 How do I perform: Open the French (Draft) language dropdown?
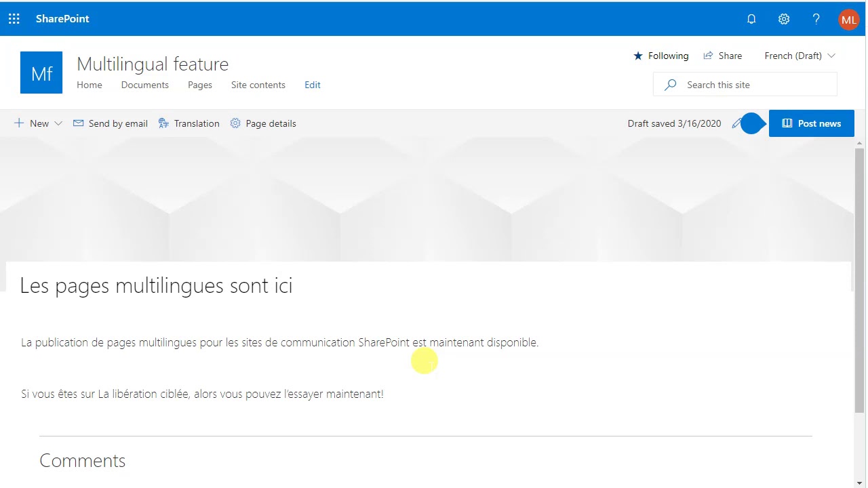click(x=800, y=56)
